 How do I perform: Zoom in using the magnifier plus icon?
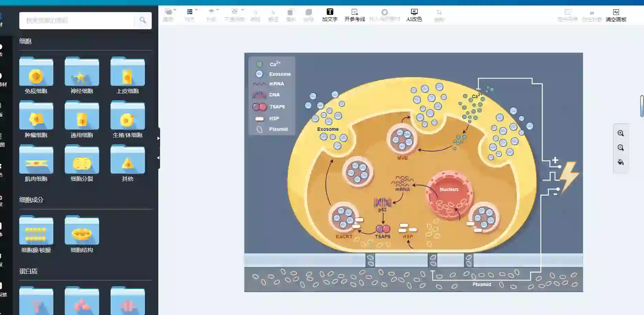(621, 133)
